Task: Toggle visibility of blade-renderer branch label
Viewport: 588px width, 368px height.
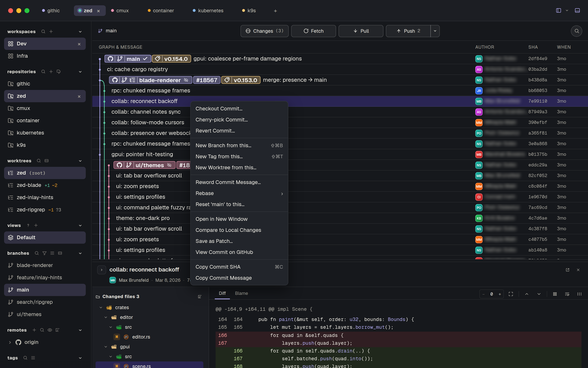Action: point(186,80)
